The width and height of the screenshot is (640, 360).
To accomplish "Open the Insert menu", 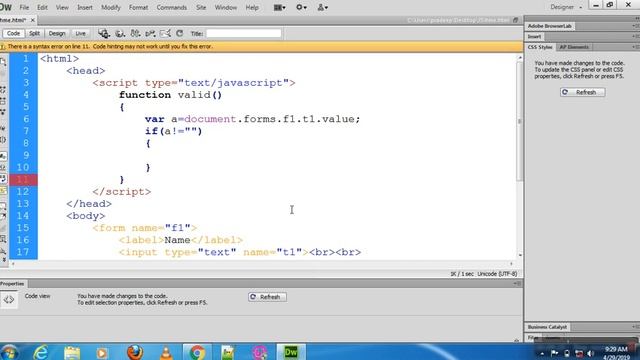I will (84, 7).
